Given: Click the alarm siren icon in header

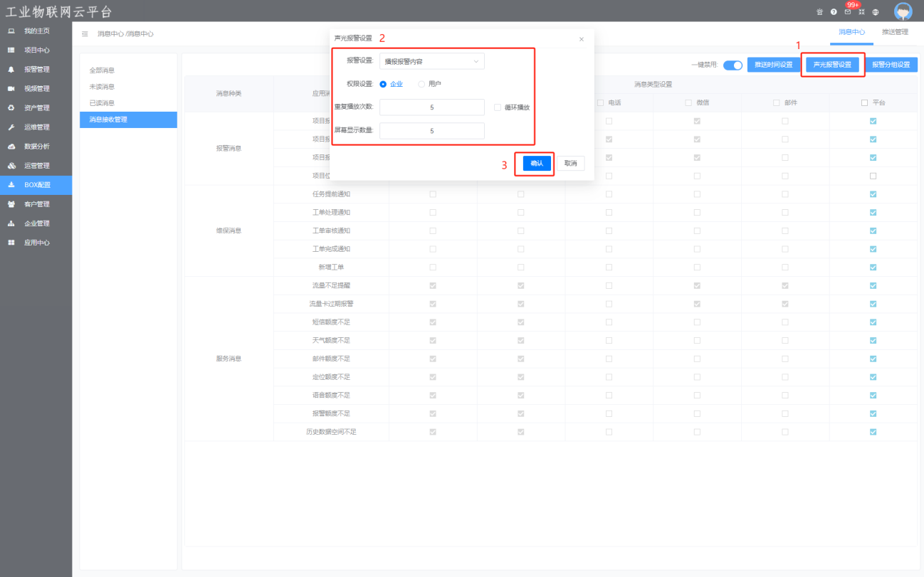Looking at the screenshot, I should [x=819, y=12].
